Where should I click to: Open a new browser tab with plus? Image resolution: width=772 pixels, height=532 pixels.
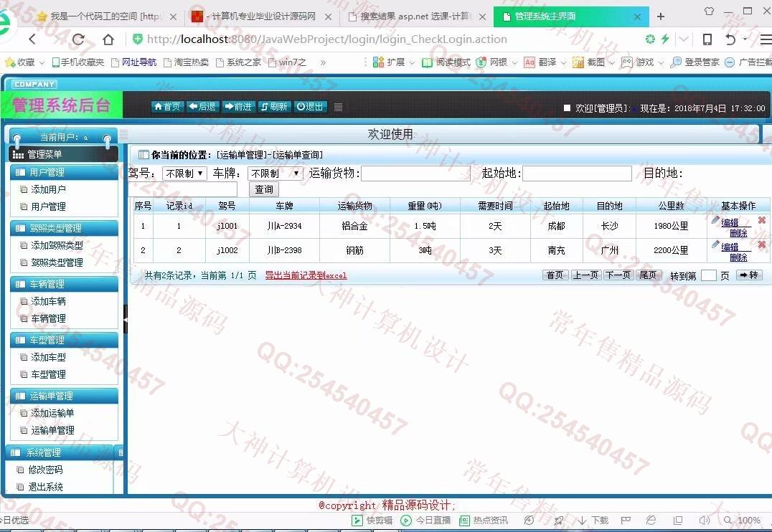tap(661, 16)
